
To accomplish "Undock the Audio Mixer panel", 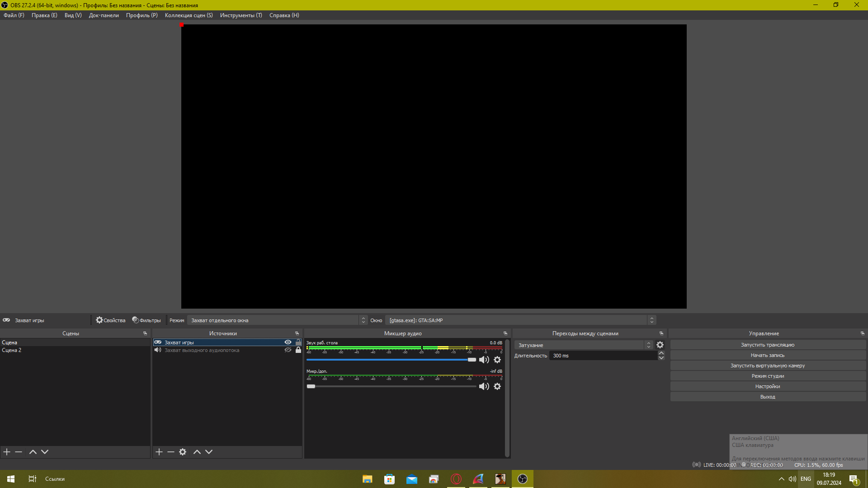I will [505, 333].
